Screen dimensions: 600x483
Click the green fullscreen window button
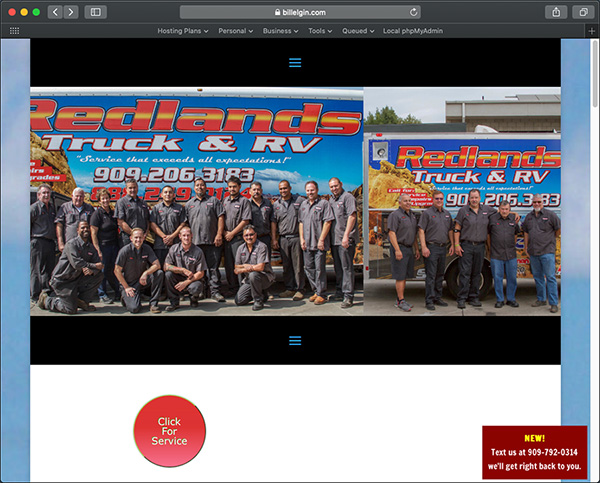point(36,12)
